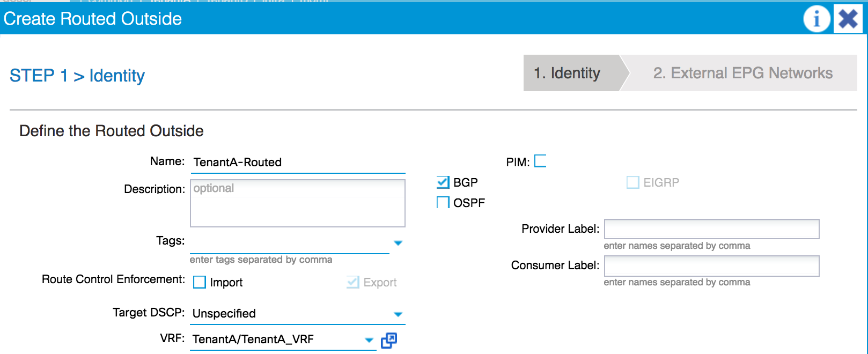Uncheck the BGP checkbox

(x=443, y=182)
